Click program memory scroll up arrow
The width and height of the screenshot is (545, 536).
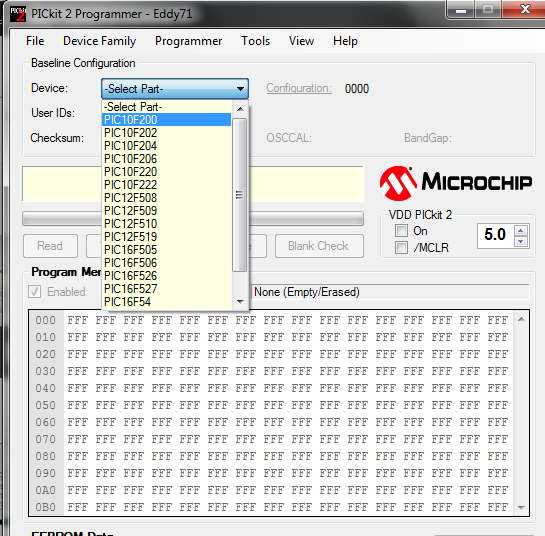521,319
